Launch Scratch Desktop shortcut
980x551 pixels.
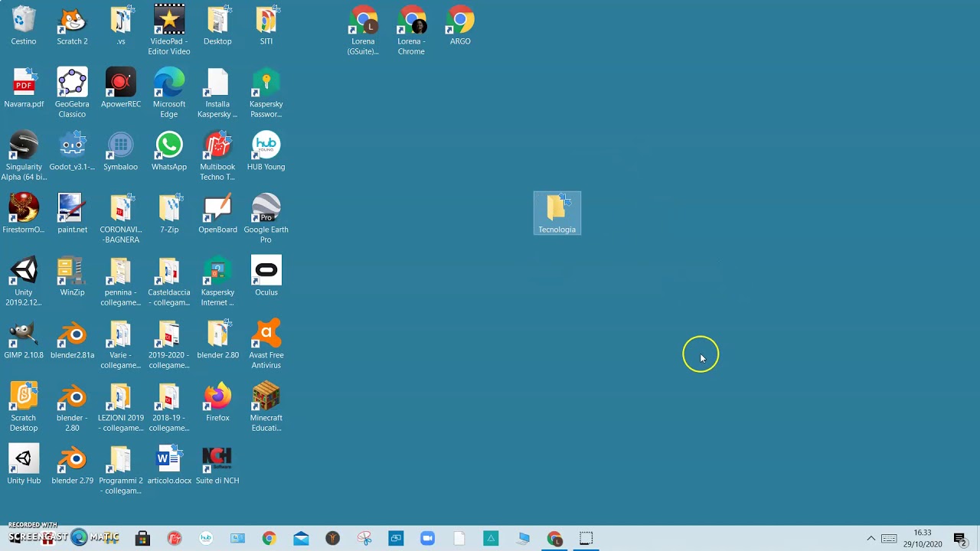coord(24,407)
